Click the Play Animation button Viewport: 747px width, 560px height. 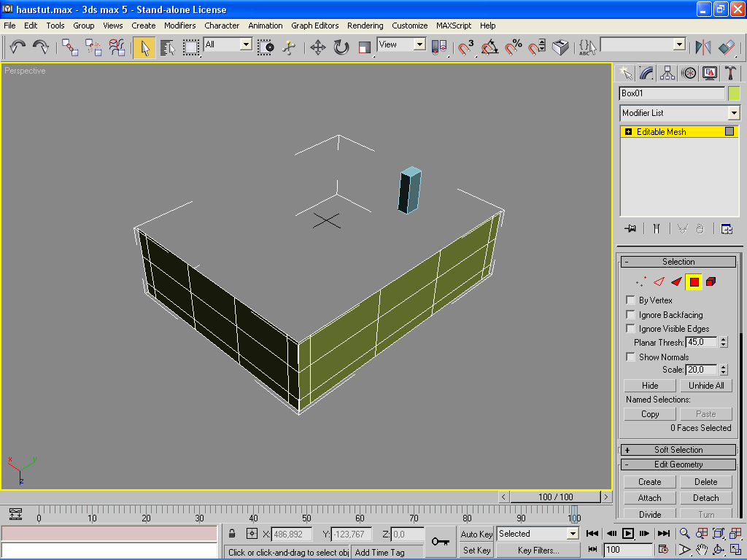(x=627, y=534)
